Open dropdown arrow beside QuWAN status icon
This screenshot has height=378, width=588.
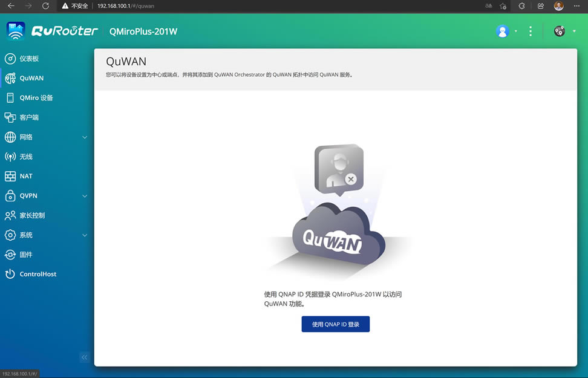point(574,31)
